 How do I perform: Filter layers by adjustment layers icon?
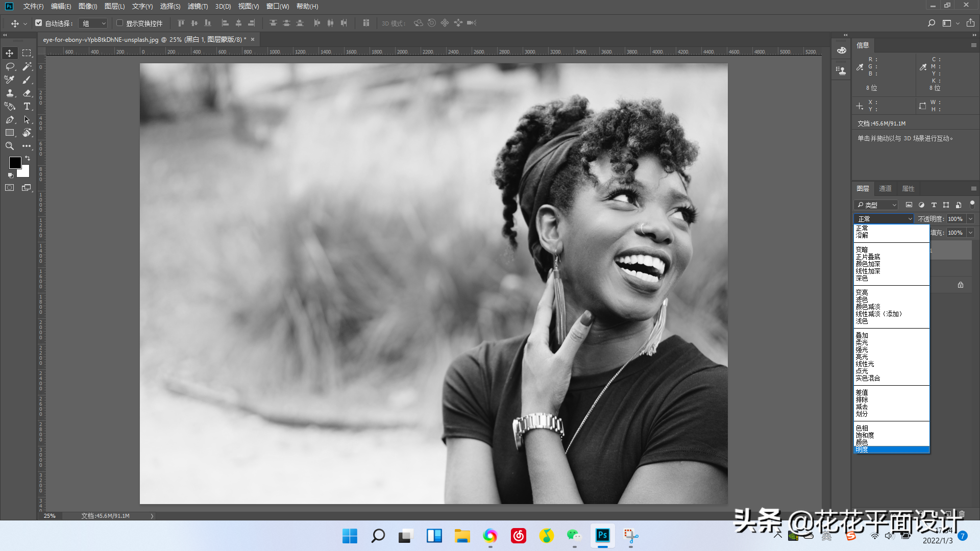pyautogui.click(x=921, y=205)
